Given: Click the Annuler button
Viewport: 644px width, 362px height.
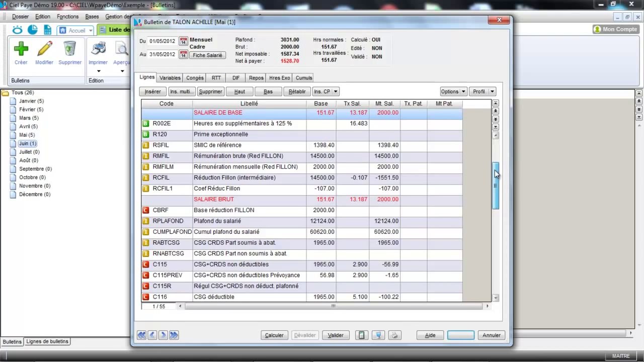Looking at the screenshot, I should (492, 335).
